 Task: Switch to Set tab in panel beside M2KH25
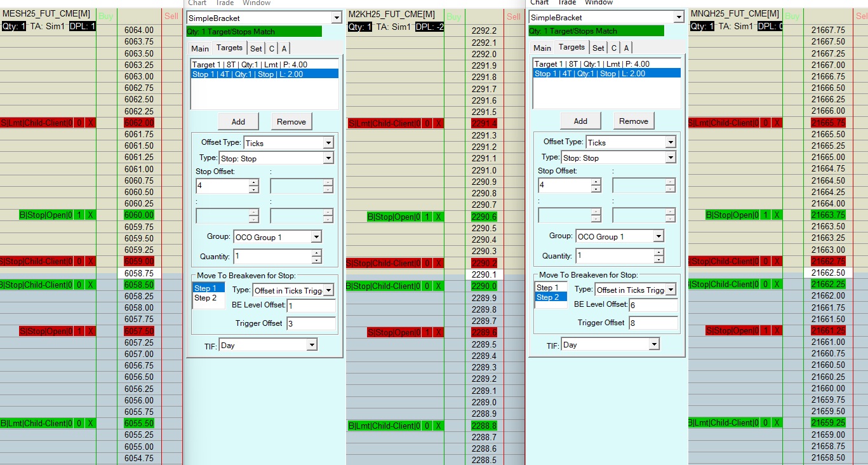(256, 48)
